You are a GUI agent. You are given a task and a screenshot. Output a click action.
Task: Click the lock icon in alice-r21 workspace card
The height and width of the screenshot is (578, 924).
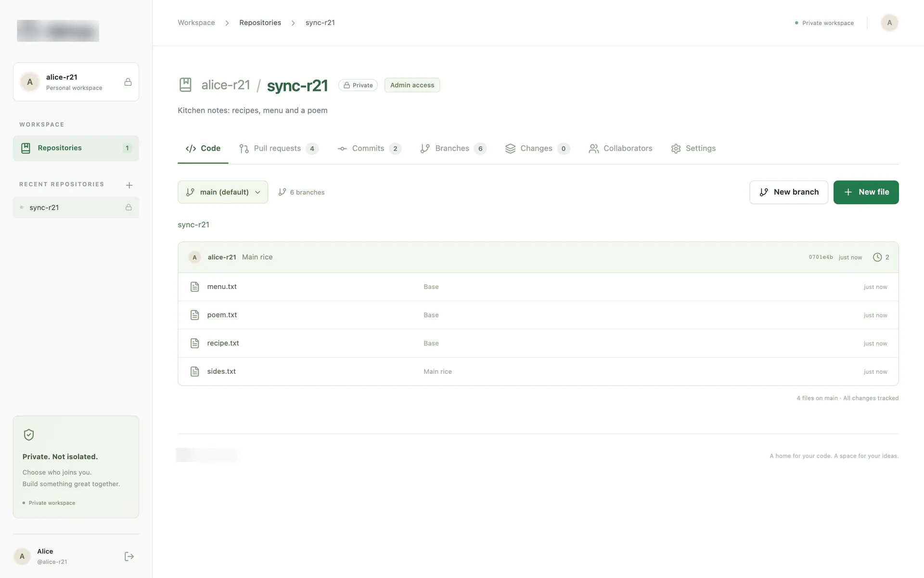(128, 82)
